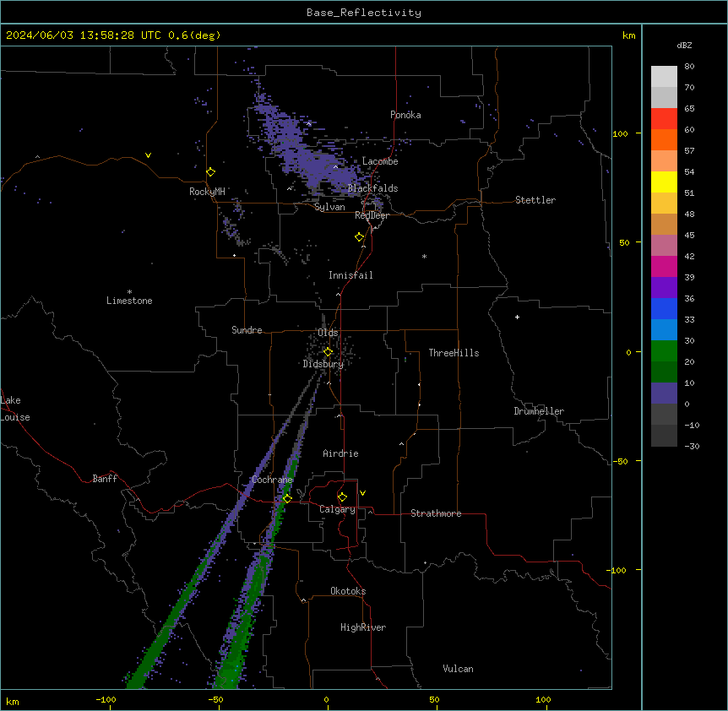Select the darkest gray -30 to -10 swatch
This screenshot has width=728, height=711.
[664, 436]
